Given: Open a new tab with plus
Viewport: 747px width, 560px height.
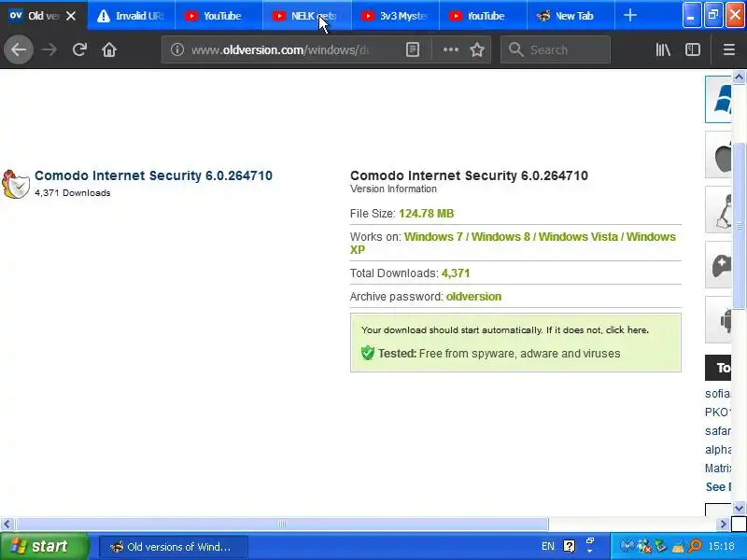Looking at the screenshot, I should [x=629, y=15].
